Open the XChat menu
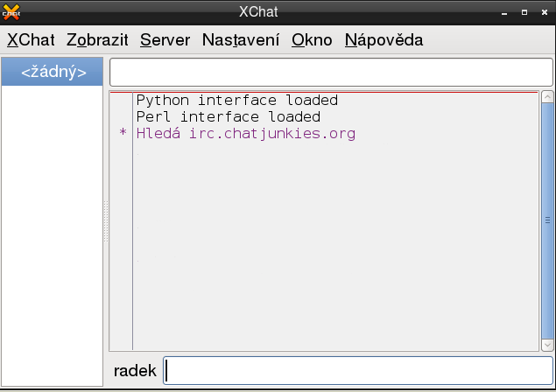The width and height of the screenshot is (556, 392). coord(31,40)
